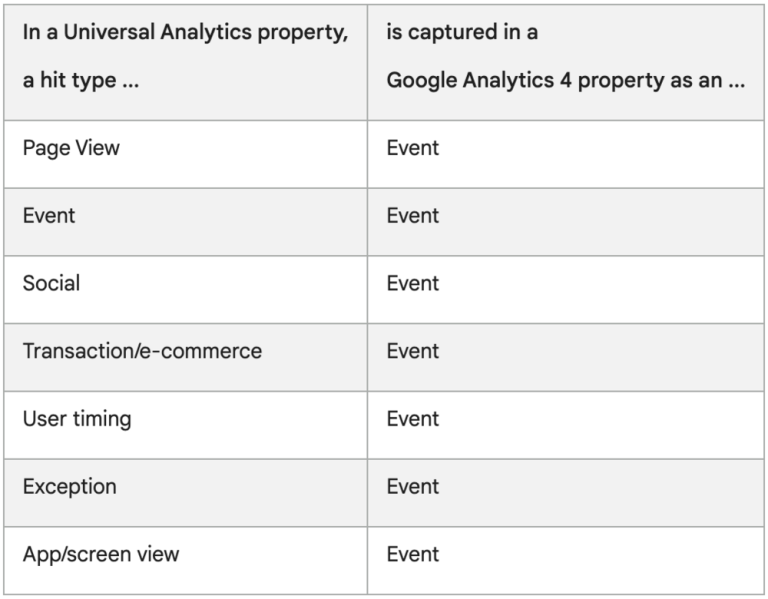Click Event next to App/screen view
This screenshot has height=599, width=768.
coord(413,554)
